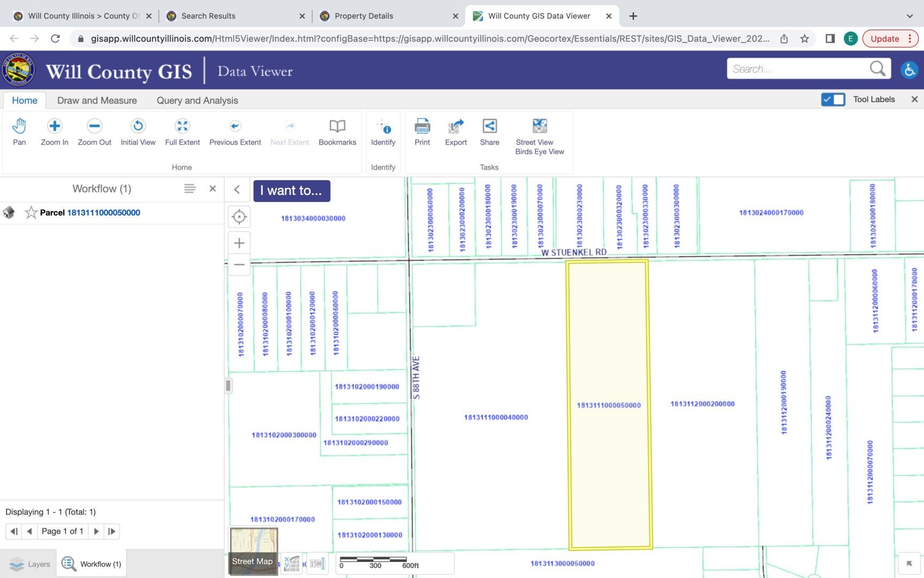Click the Print map icon

point(422,126)
